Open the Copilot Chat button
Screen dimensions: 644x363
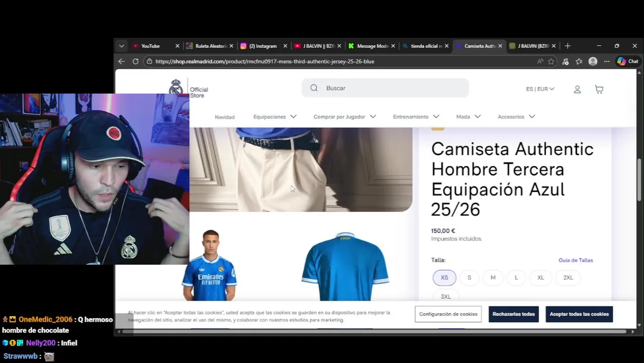pyautogui.click(x=628, y=61)
